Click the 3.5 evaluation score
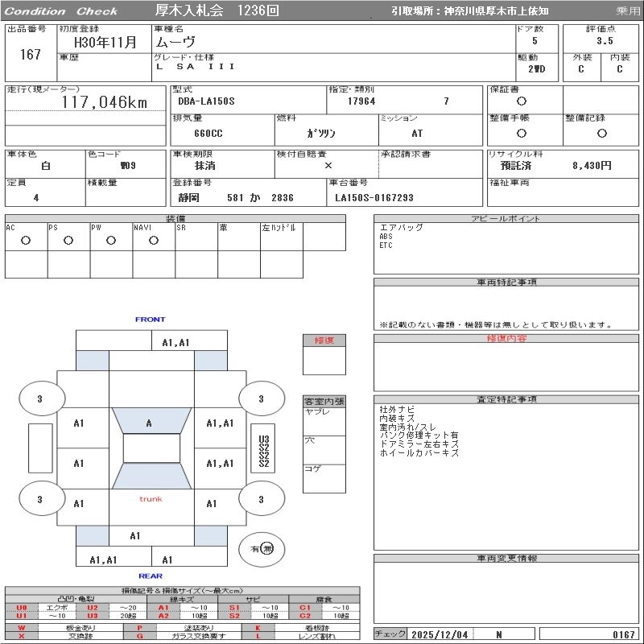Image resolution: width=644 pixels, height=644 pixels. click(x=605, y=41)
